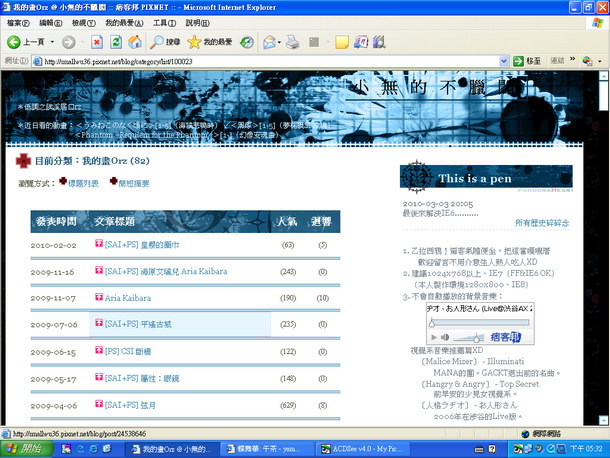Open the 2010-02-02 [SAI+PS] post link
Image resolution: width=610 pixels, height=458 pixels.
(142, 245)
